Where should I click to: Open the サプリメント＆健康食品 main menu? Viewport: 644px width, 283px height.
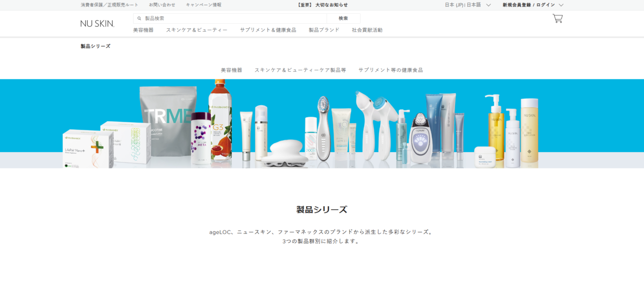[268, 30]
